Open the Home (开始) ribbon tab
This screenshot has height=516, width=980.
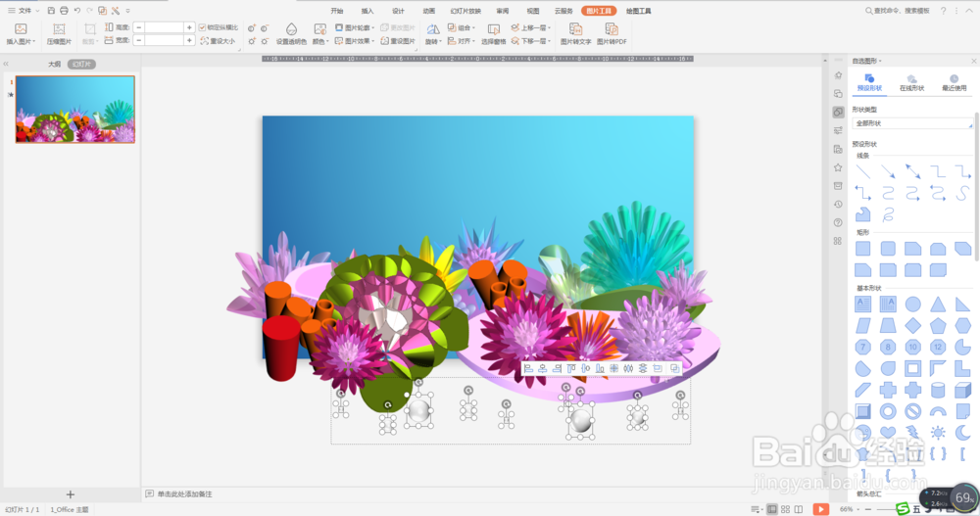coord(337,11)
